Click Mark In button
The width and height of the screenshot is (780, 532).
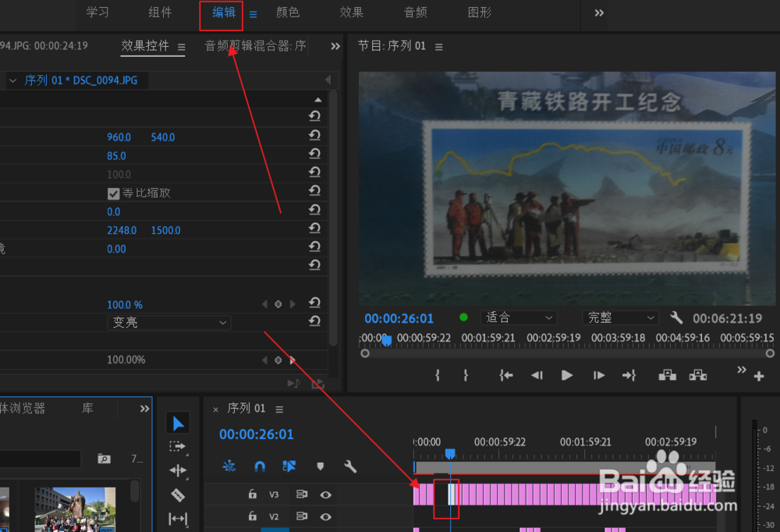click(438, 375)
